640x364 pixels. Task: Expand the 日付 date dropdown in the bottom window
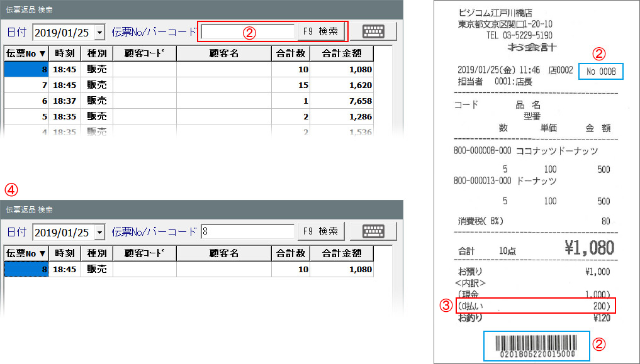pyautogui.click(x=99, y=232)
